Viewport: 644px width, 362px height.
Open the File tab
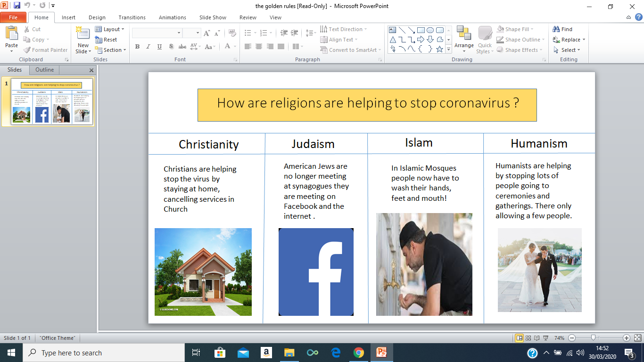[x=13, y=17]
